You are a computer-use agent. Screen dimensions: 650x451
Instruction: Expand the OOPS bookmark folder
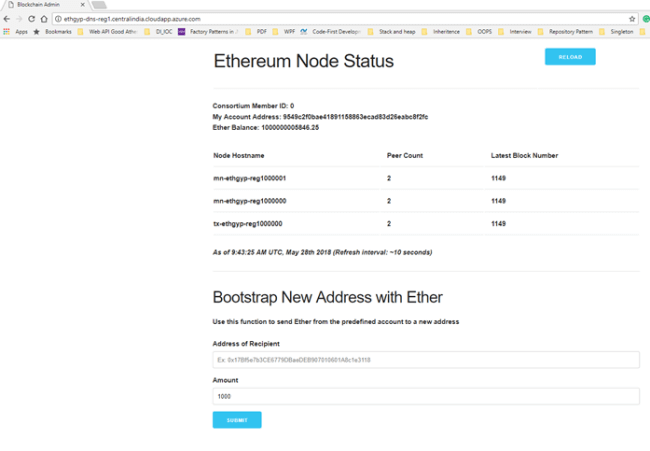coord(479,32)
